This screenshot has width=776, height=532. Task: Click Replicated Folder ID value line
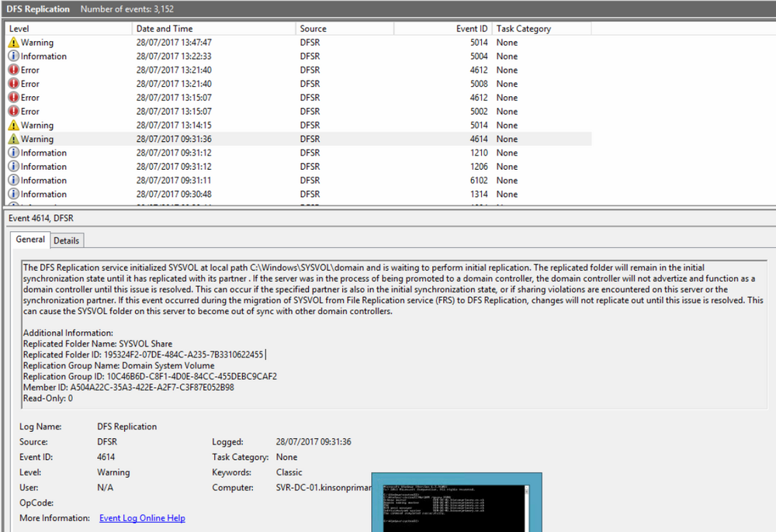[x=144, y=354]
